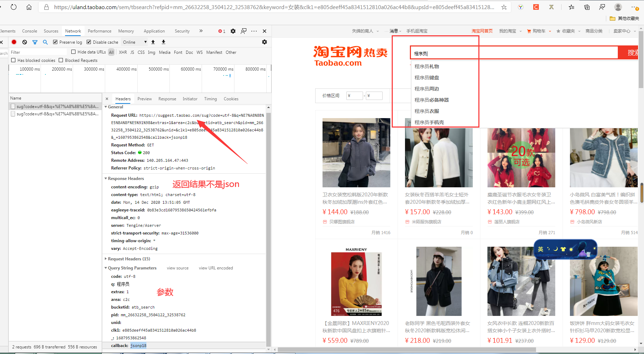Image resolution: width=644 pixels, height=354 pixels.
Task: Select the first sug?code=utf-8 request row
Action: (x=55, y=106)
